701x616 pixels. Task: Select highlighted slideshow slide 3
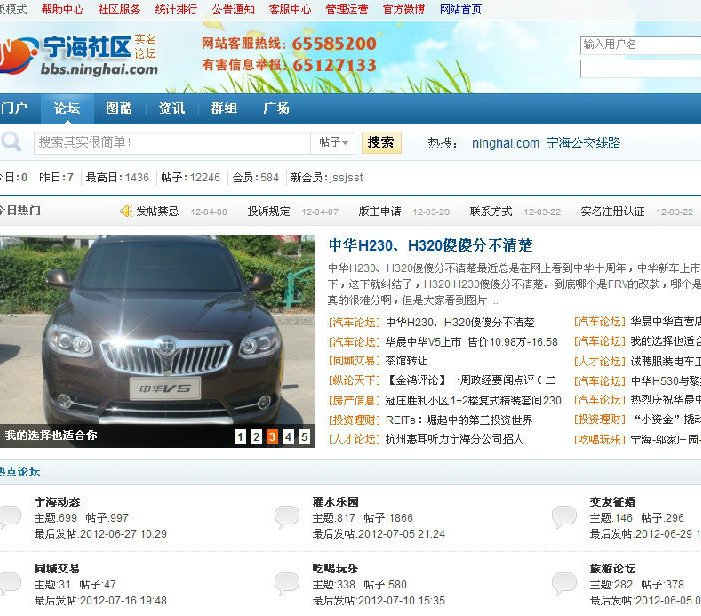(x=272, y=436)
